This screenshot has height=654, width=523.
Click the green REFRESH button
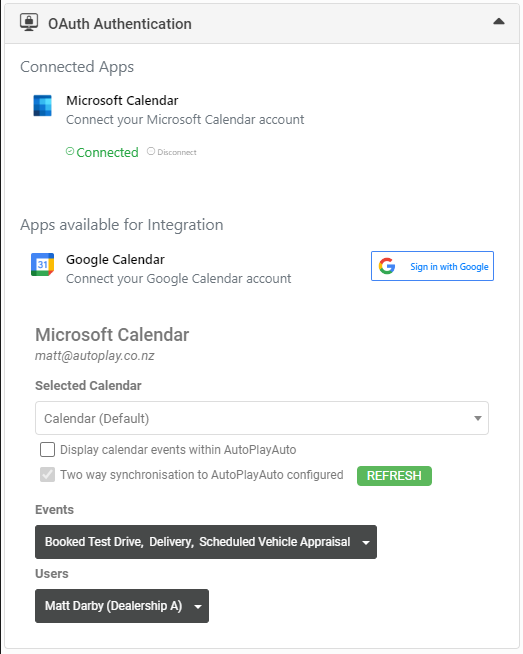394,475
